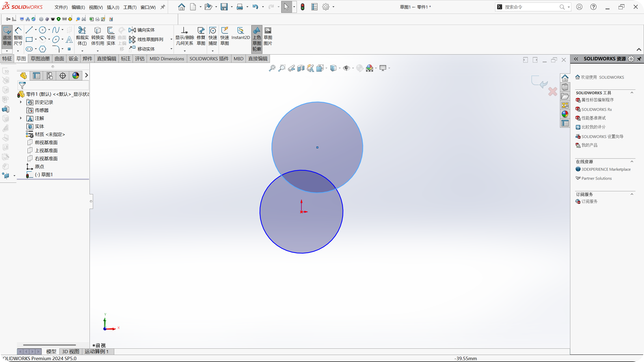Screen dimensions: 644x362
Task: Switch to the 特征 (Features) tab
Action: (x=7, y=59)
